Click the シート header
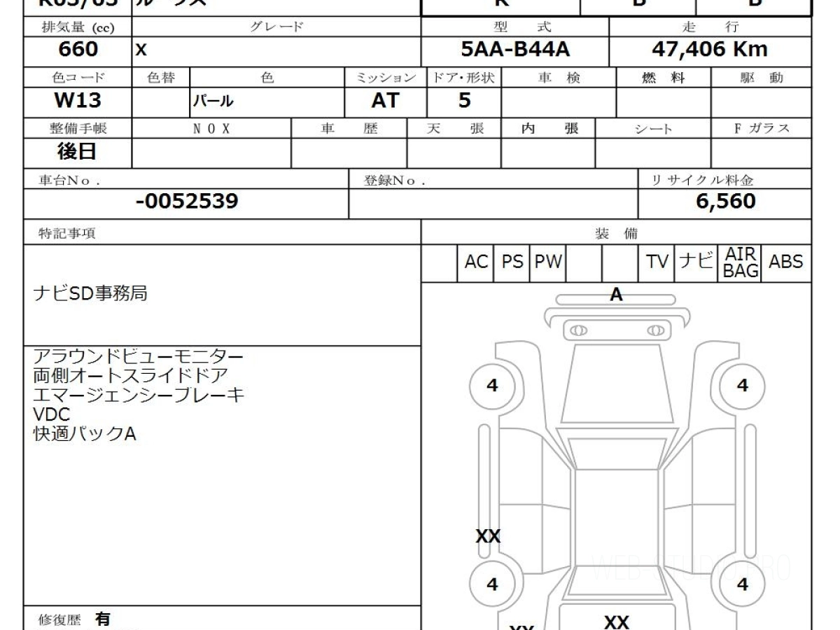Screen dimensions: 840x630 pyautogui.click(x=653, y=129)
